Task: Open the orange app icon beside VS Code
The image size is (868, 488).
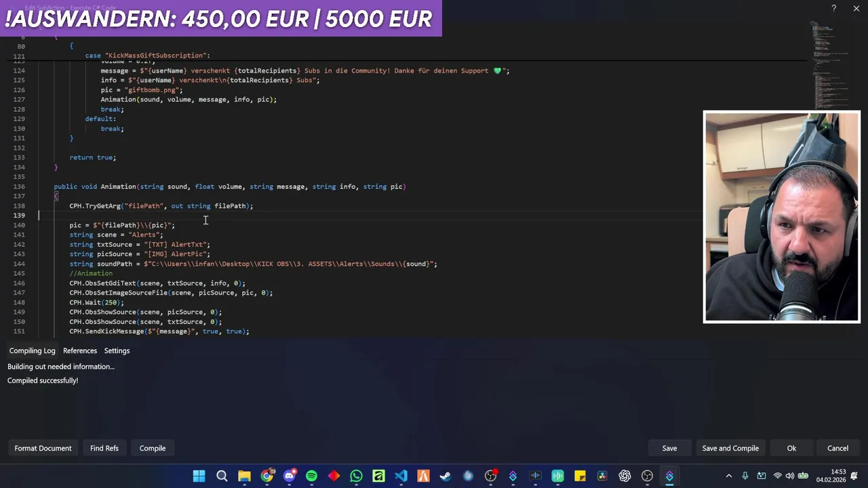Action: pyautogui.click(x=423, y=476)
